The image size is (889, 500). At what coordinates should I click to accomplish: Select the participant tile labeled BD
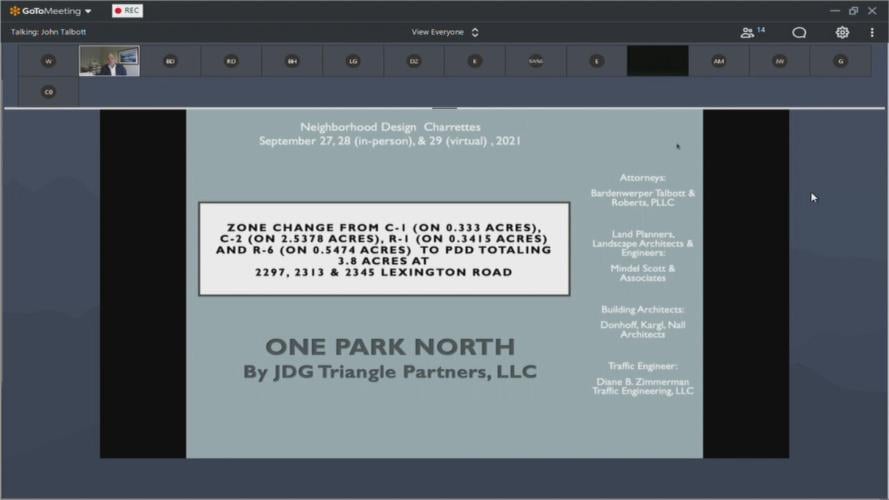[x=170, y=61]
